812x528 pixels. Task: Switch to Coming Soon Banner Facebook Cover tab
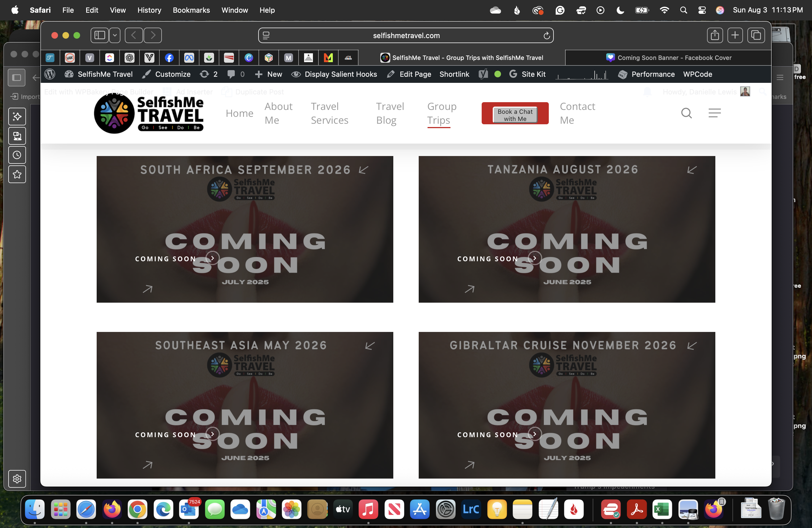[668, 58]
